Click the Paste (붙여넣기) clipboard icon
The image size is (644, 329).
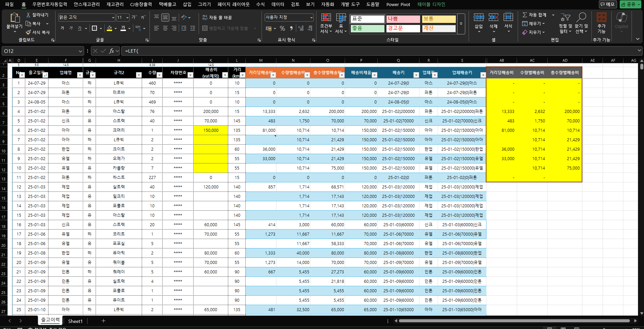(x=14, y=18)
